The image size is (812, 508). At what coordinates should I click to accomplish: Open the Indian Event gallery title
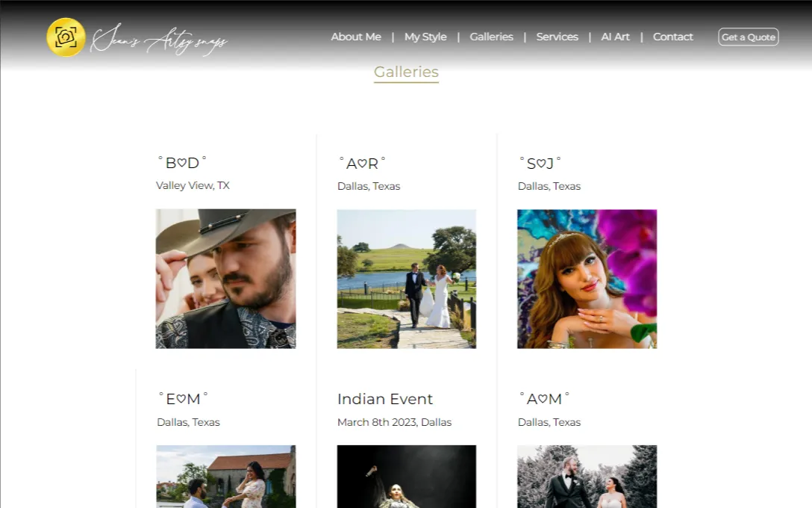384,399
